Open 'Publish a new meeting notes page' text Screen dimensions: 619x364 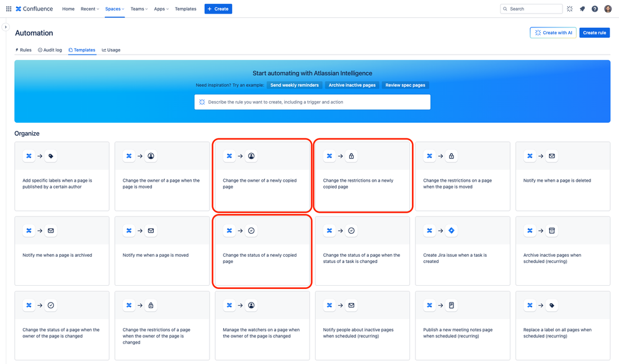pyautogui.click(x=458, y=333)
